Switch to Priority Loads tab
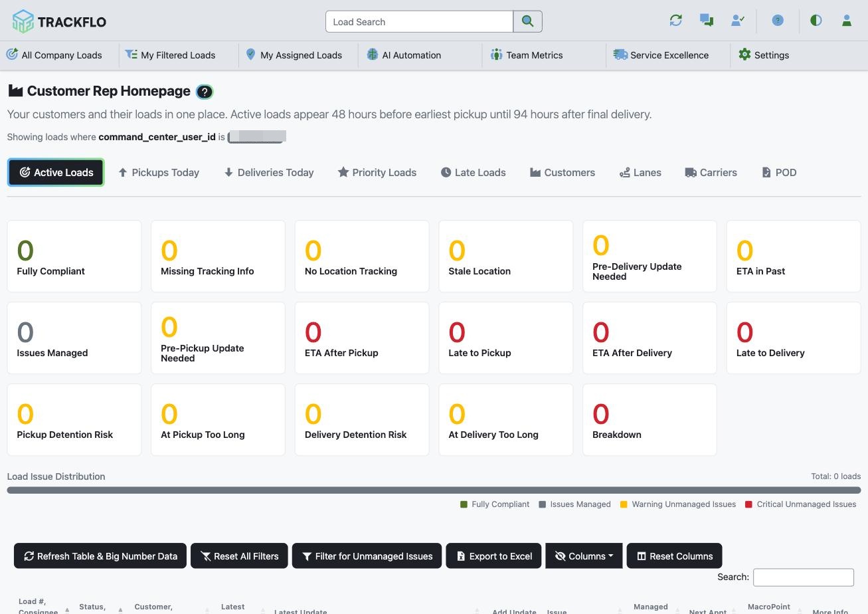 click(x=377, y=172)
